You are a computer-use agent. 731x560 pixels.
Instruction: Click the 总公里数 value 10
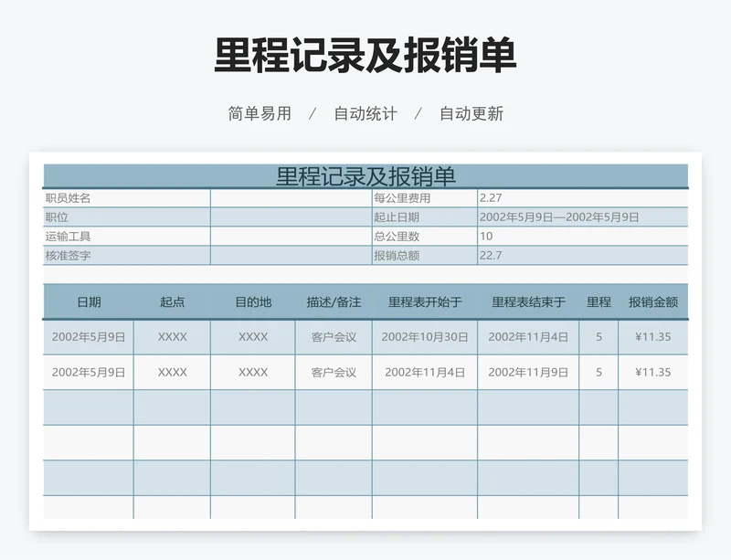coord(582,237)
